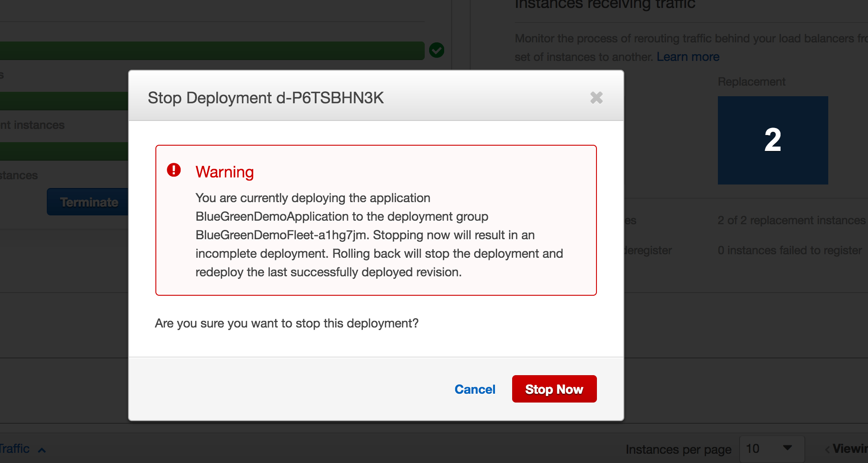
Task: Click the confirmation question text
Action: coord(287,324)
